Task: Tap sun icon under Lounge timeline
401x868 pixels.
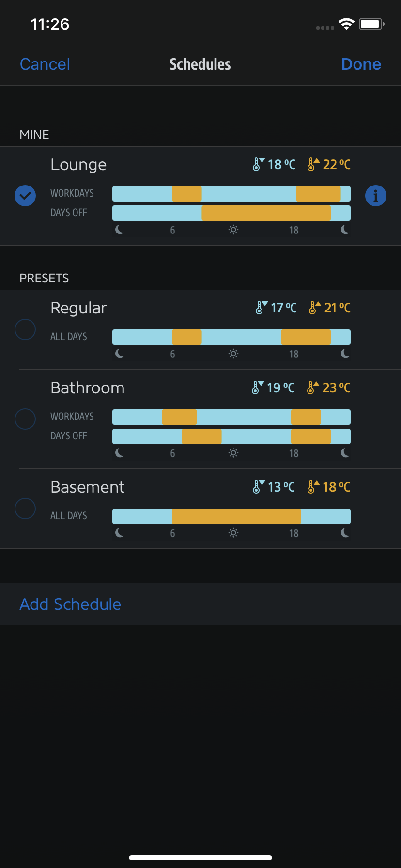Action: coord(233,230)
